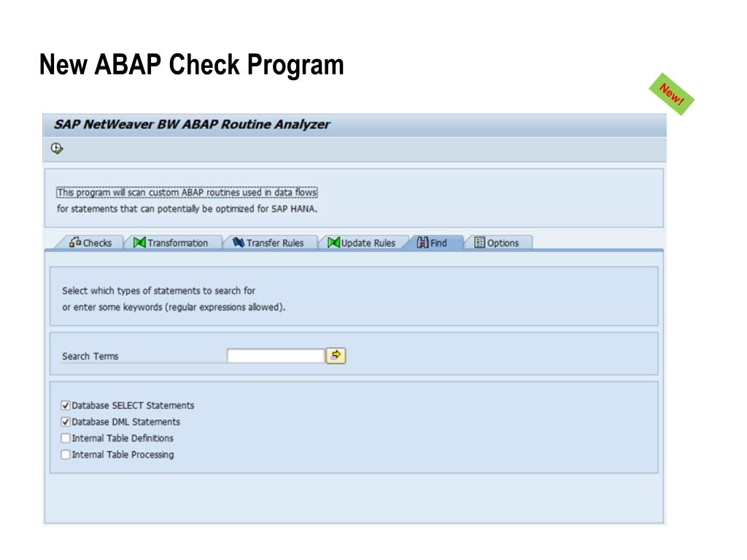The image size is (747, 560).
Task: Switch to the Transformation tab
Action: tap(171, 243)
